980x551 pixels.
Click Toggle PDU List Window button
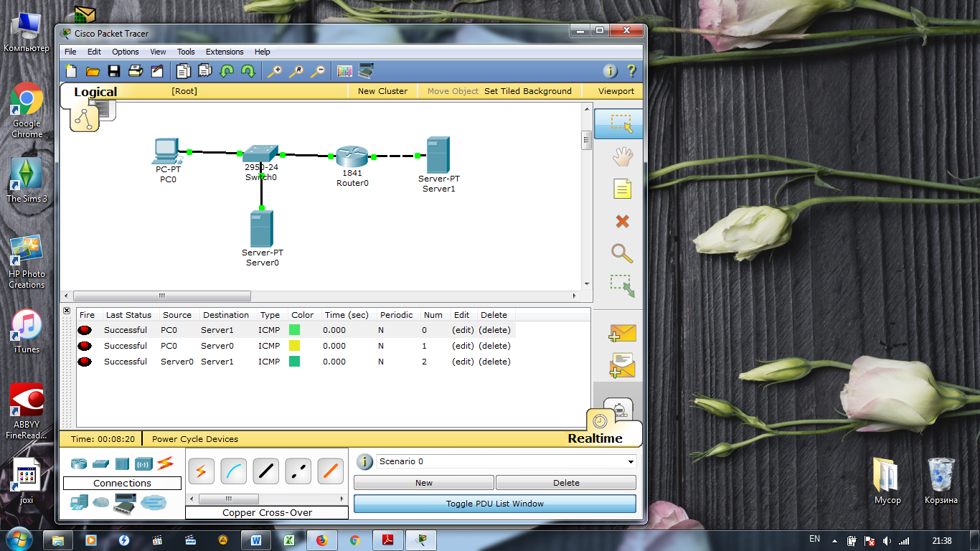[494, 504]
